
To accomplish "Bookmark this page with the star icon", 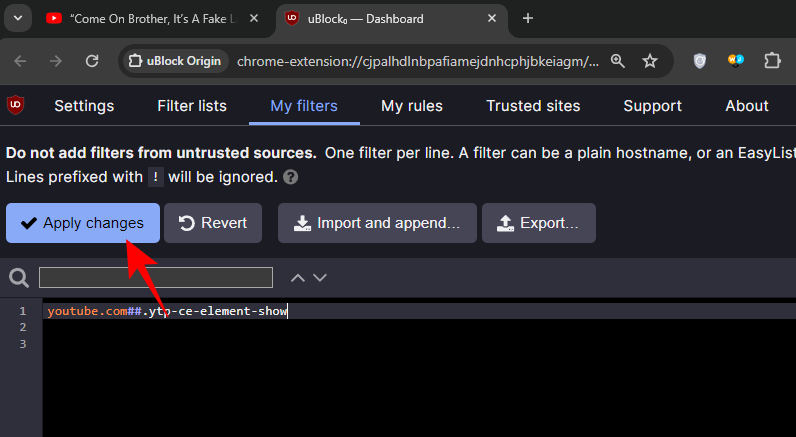I will (650, 61).
